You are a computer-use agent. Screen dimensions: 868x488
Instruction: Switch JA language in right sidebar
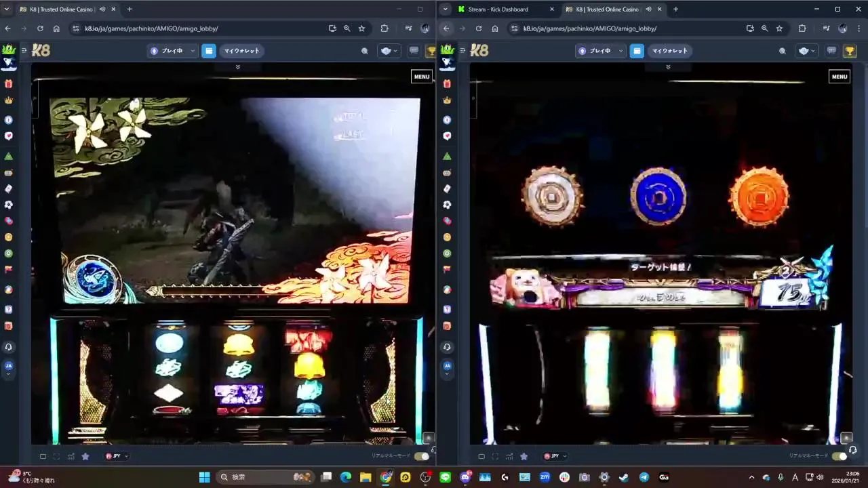point(447,367)
